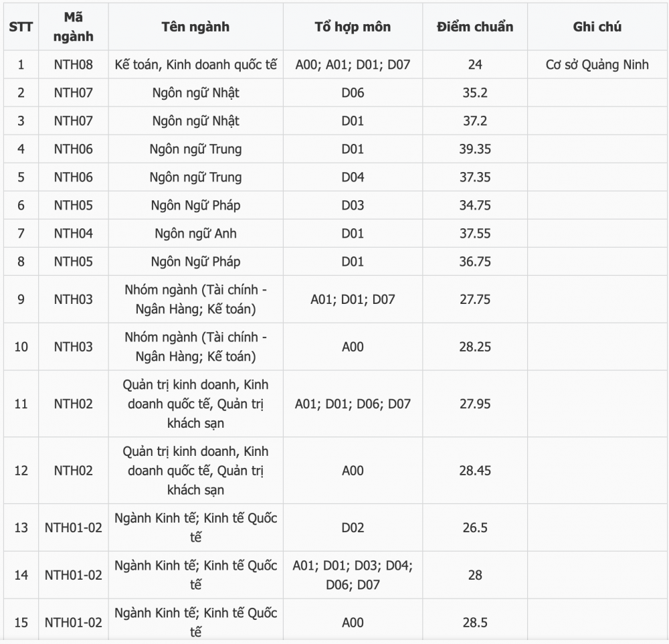Click the score 39.35 cell
Screen dimensions: 669x644
pos(475,149)
